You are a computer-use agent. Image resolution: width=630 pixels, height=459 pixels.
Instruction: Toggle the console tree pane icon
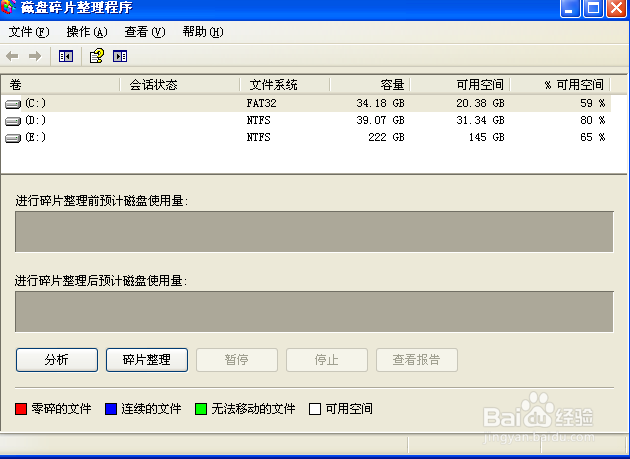coord(66,56)
